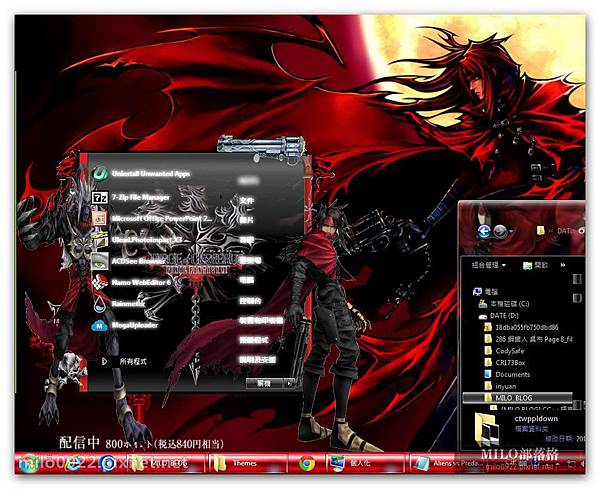Open Windows Start orb on taskbar
This screenshot has height=489, width=600.
[x=29, y=463]
